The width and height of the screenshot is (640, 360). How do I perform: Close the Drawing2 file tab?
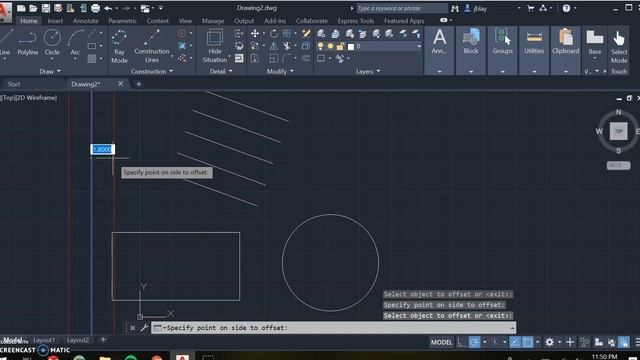coord(120,84)
